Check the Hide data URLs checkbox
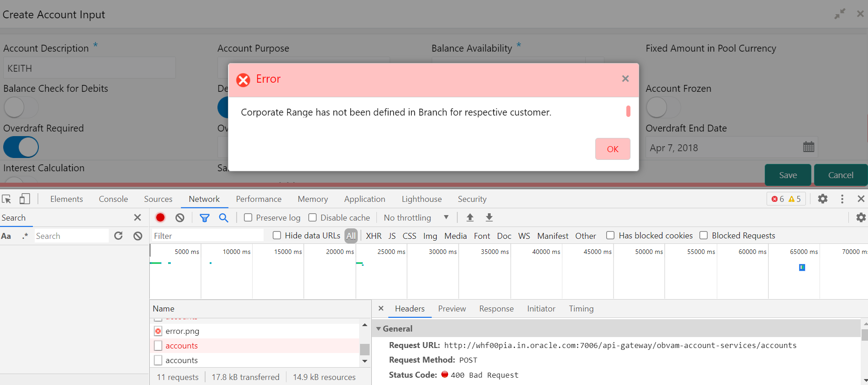This screenshot has height=385, width=868. coord(276,235)
